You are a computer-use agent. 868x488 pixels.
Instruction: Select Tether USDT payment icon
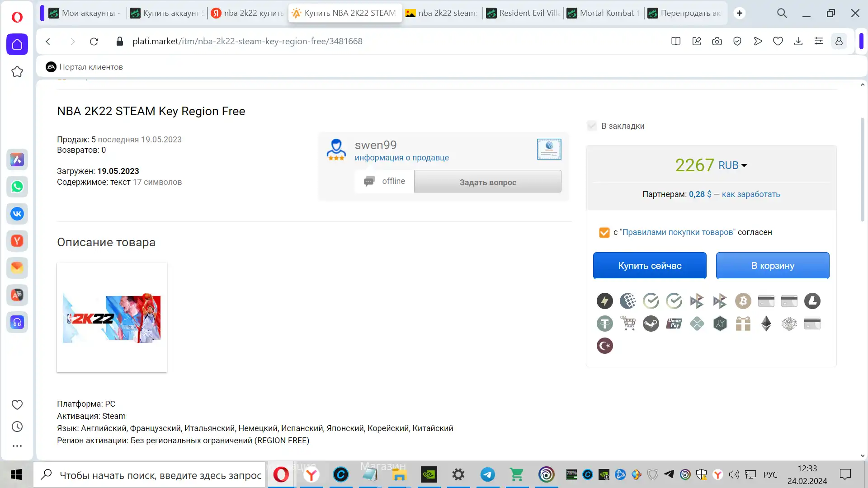point(604,324)
